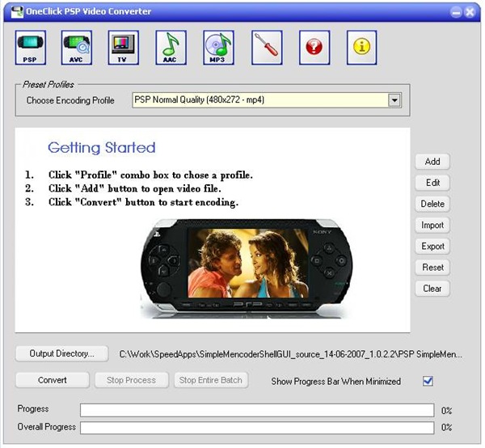Image resolution: width=485 pixels, height=448 pixels.
Task: Select the MP3 audio icon
Action: tap(219, 48)
